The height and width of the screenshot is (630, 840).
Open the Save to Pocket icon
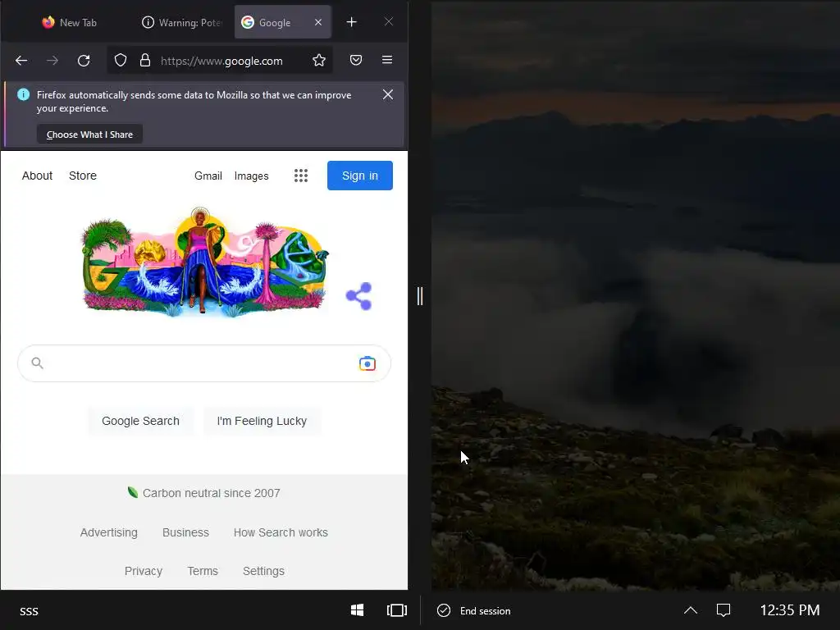point(356,60)
